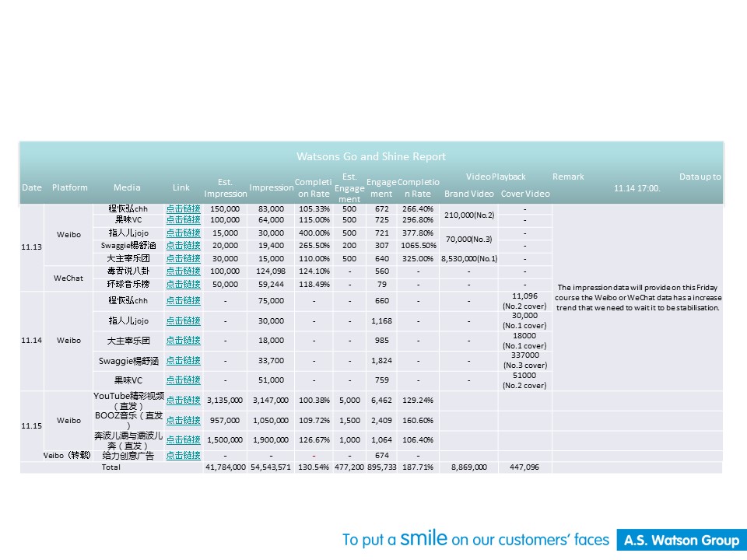Select the 337000 (No.3 cover) cell
Viewport: 747px width, 560px height.
tap(524, 361)
